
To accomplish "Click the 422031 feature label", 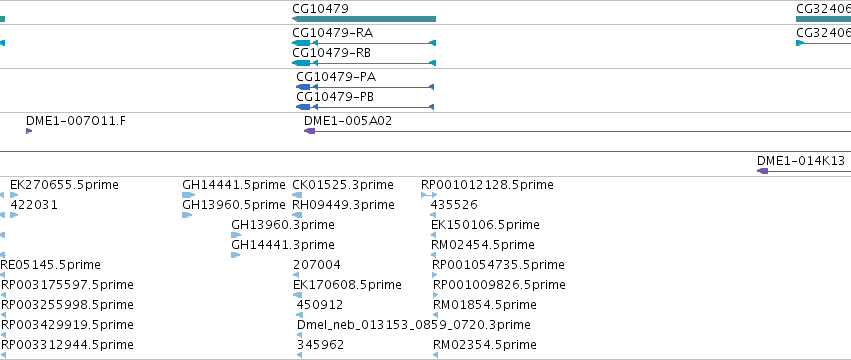I will click(x=34, y=205).
